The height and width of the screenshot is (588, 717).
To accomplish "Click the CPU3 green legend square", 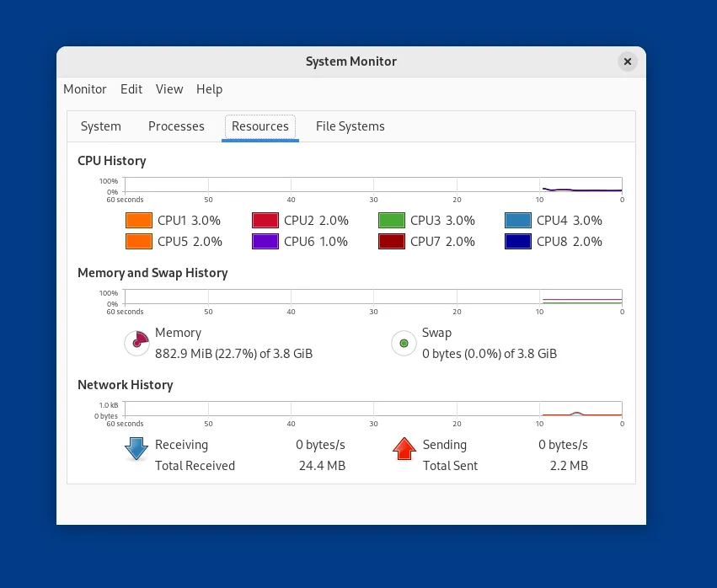I will click(x=391, y=220).
